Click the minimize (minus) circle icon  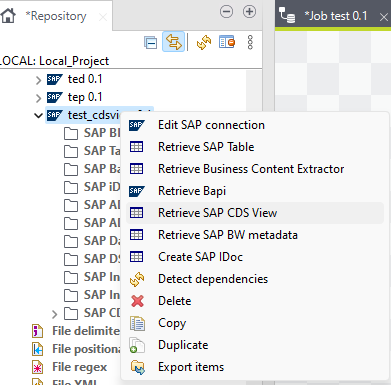coord(226,12)
